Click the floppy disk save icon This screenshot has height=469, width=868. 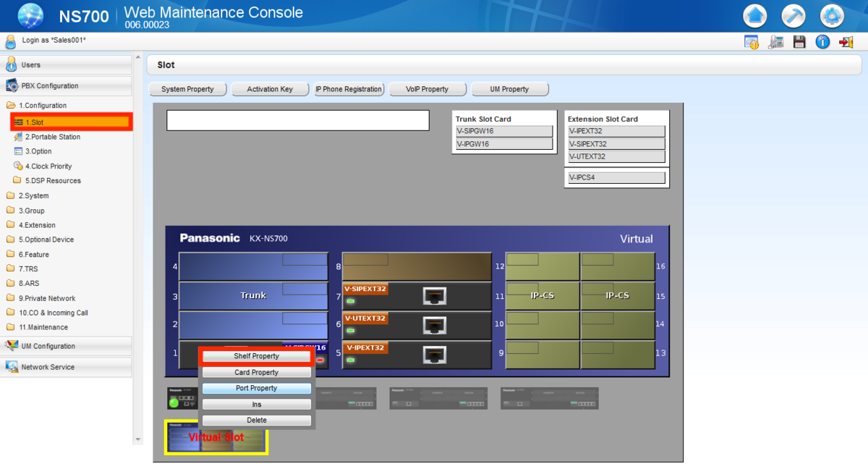tap(799, 42)
